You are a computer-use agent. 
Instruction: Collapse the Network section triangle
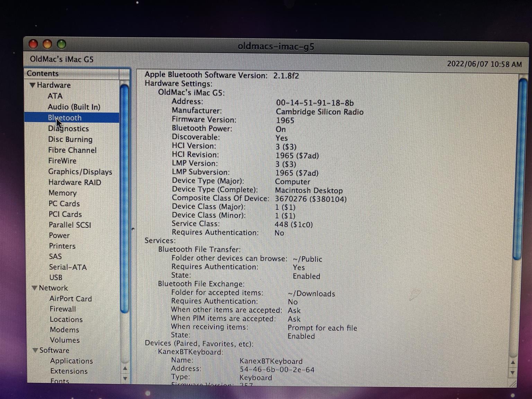point(34,288)
